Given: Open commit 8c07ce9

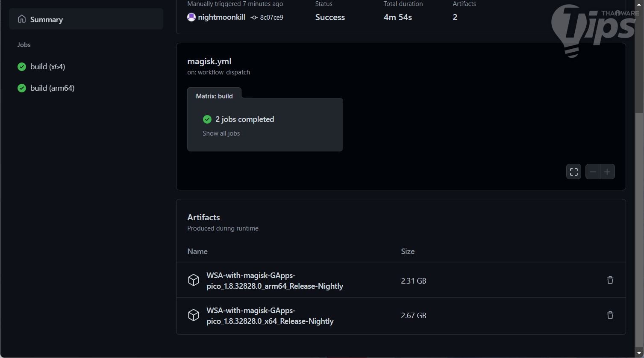Looking at the screenshot, I should coord(271,18).
